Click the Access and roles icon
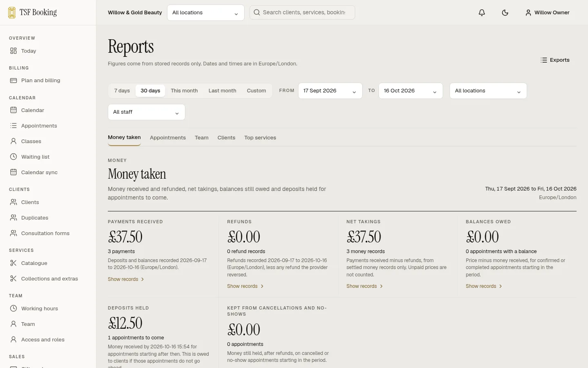 pyautogui.click(x=13, y=340)
